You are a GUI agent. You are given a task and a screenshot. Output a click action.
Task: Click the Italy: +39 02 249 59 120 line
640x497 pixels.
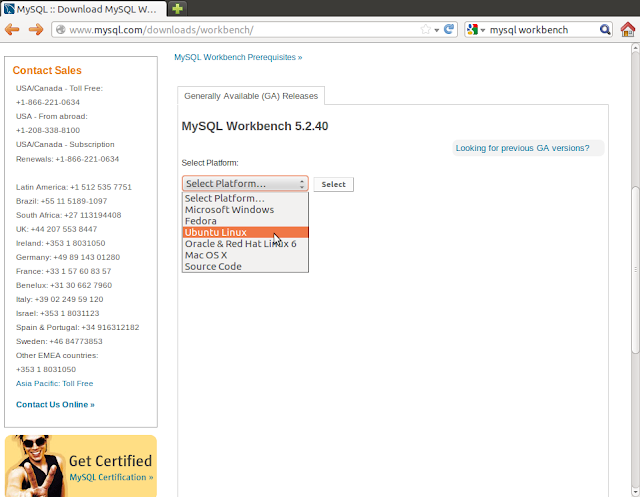(59, 300)
